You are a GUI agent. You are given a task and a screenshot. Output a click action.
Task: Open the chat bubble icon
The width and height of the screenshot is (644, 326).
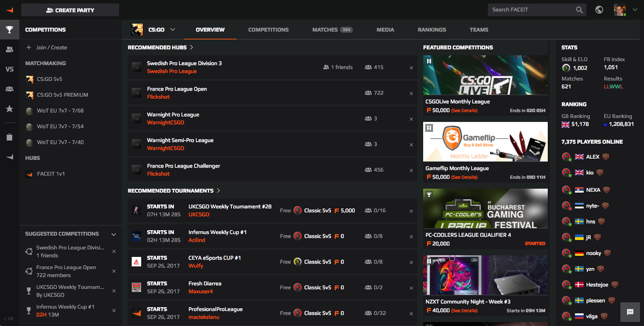(630, 312)
